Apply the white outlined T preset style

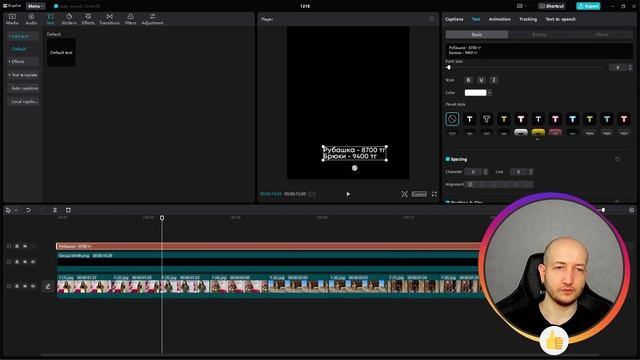[487, 119]
